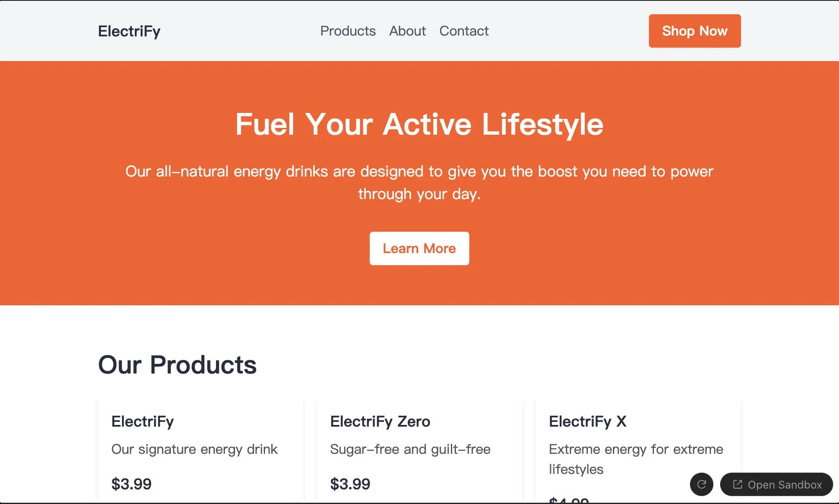Image resolution: width=839 pixels, height=504 pixels.
Task: Select the ElectriFy X product card
Action: (x=638, y=452)
